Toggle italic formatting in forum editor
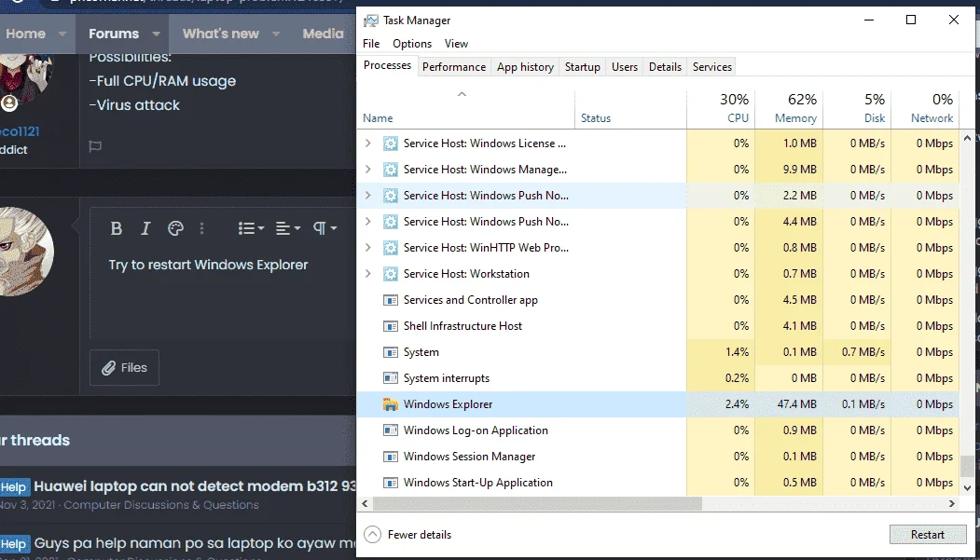980x560 pixels. [145, 228]
